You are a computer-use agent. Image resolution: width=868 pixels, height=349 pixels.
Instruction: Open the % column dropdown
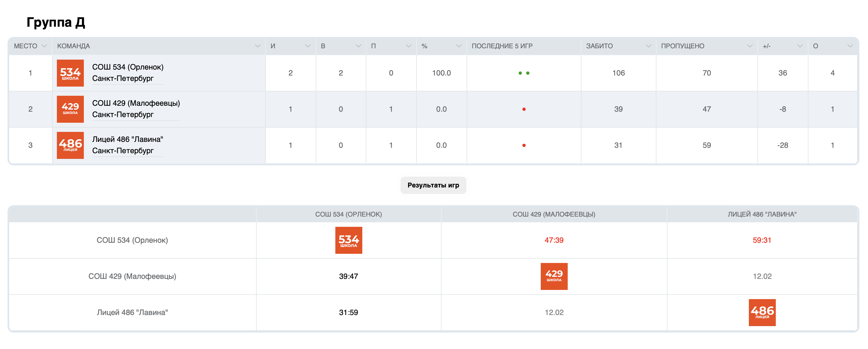click(x=458, y=46)
